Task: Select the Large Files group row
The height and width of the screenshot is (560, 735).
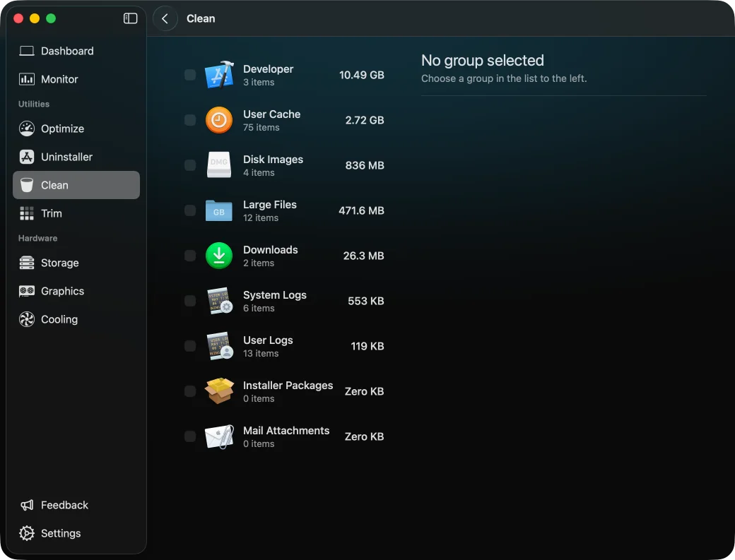Action: [x=285, y=210]
